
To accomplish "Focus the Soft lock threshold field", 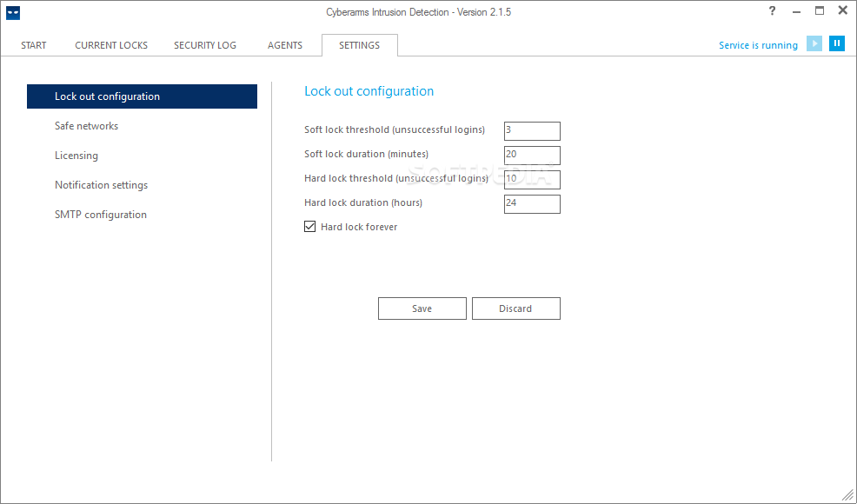I will point(532,131).
